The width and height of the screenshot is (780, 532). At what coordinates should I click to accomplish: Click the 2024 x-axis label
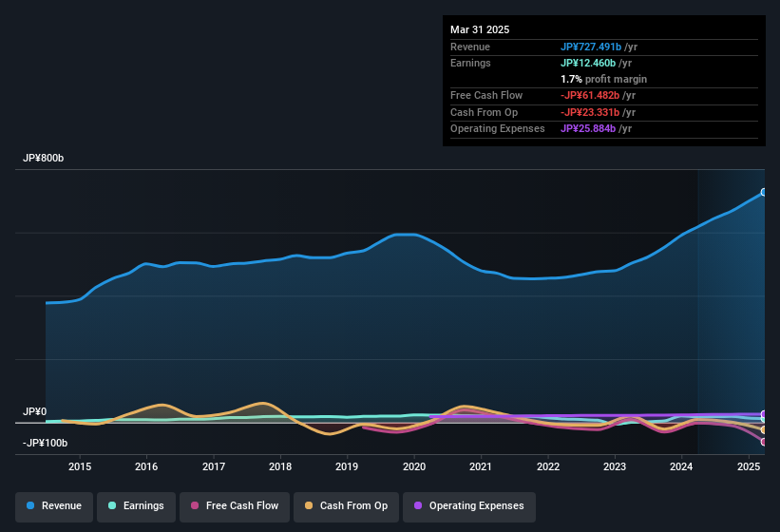coord(681,466)
